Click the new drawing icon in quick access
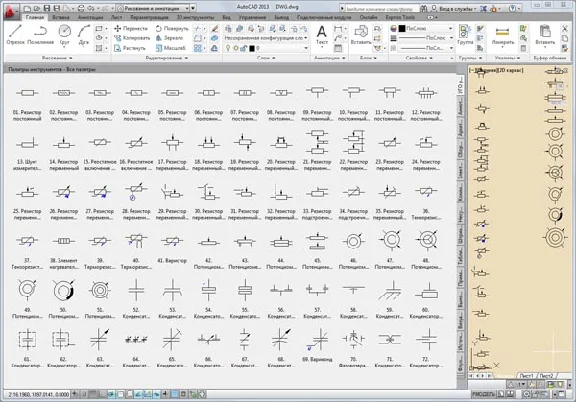 27,8
